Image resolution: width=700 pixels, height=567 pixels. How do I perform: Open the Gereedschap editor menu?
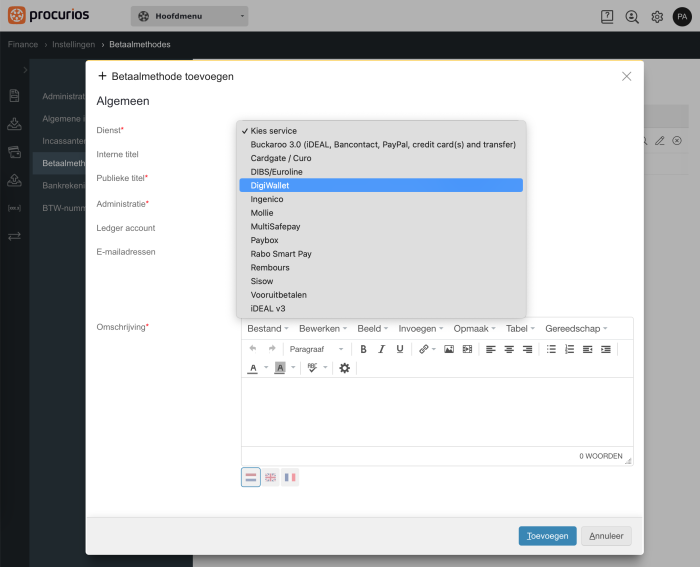(576, 329)
